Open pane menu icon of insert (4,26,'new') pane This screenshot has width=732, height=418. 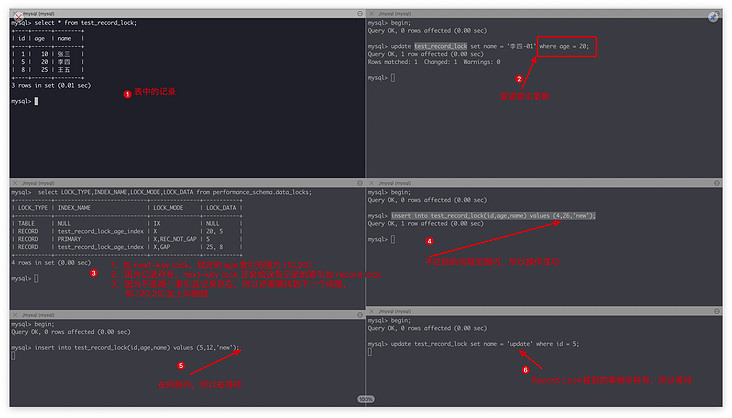tap(717, 183)
